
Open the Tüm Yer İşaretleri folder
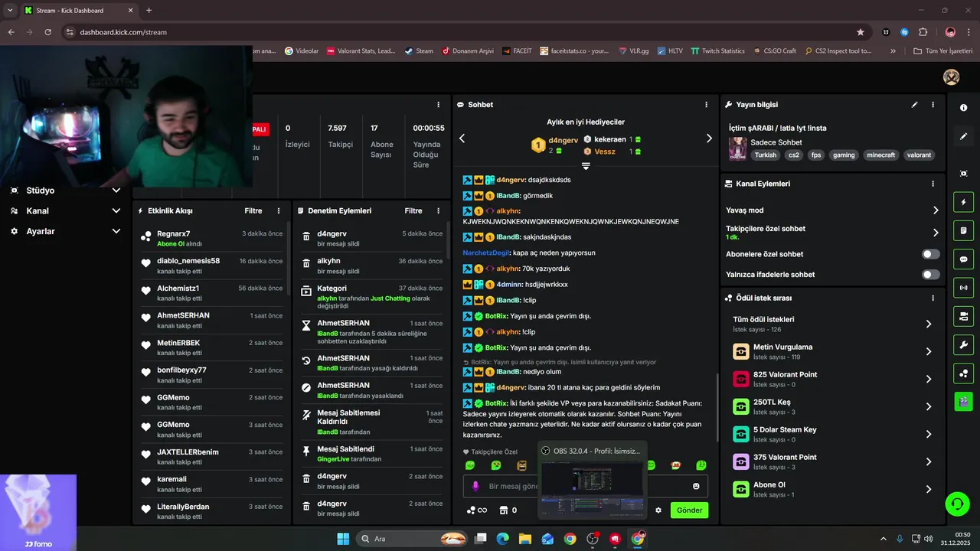pyautogui.click(x=942, y=51)
